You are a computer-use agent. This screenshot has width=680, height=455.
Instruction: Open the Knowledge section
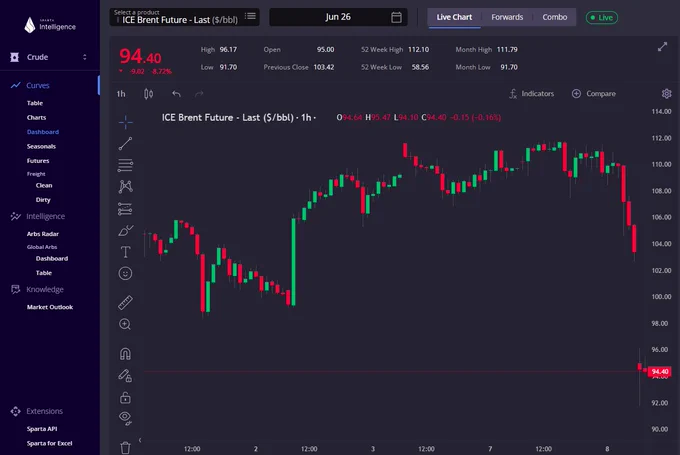45,289
